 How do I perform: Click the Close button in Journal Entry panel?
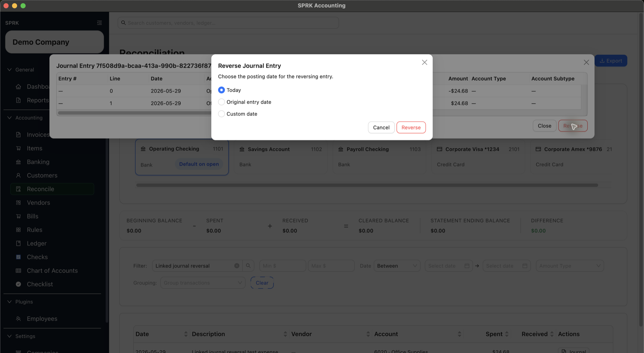[x=544, y=126]
